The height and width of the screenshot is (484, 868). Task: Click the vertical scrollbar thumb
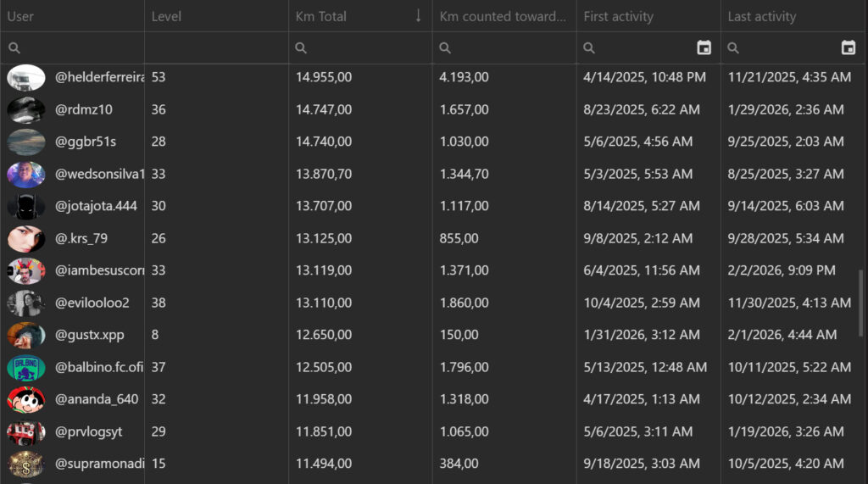tap(862, 303)
